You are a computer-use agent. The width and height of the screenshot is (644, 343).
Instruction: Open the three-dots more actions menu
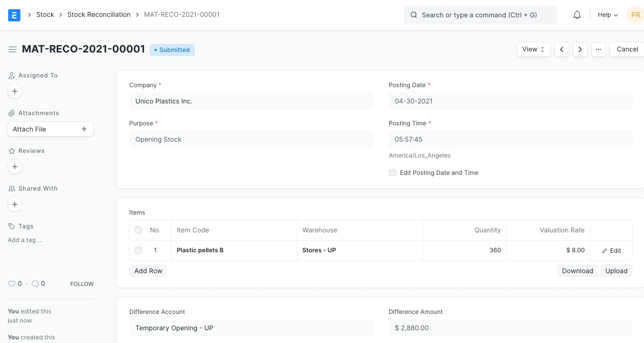(x=599, y=49)
